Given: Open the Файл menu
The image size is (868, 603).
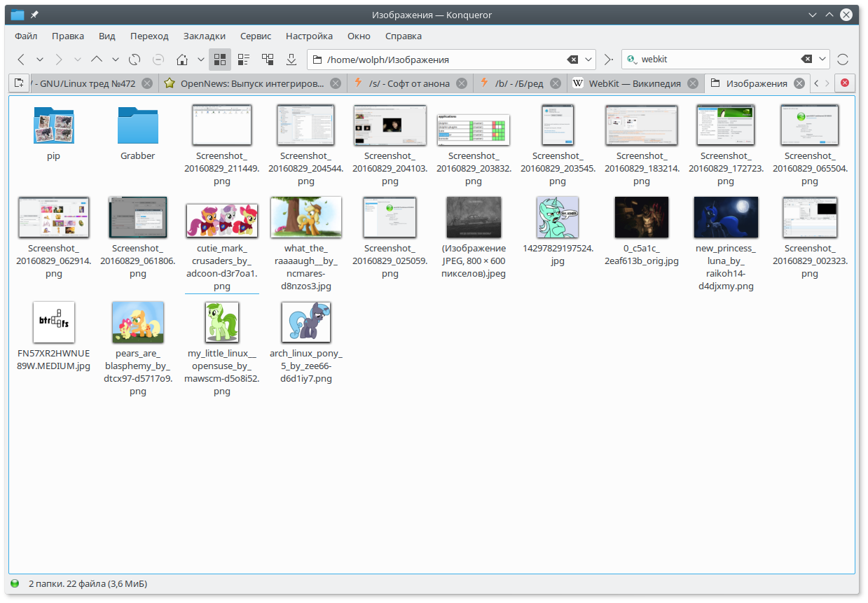Looking at the screenshot, I should (x=26, y=36).
